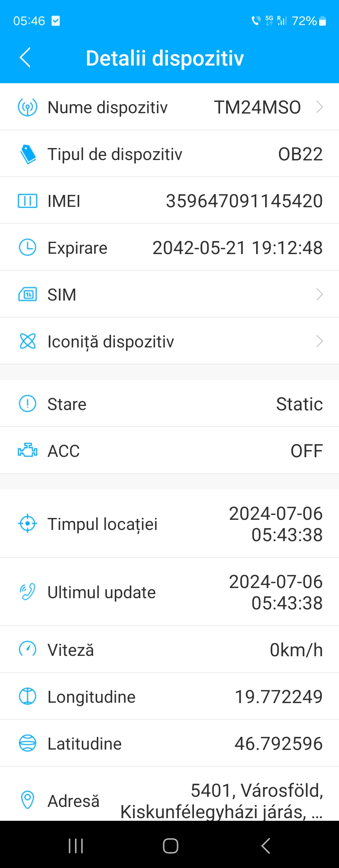Tap the IMEI barcode icon

pyautogui.click(x=27, y=201)
